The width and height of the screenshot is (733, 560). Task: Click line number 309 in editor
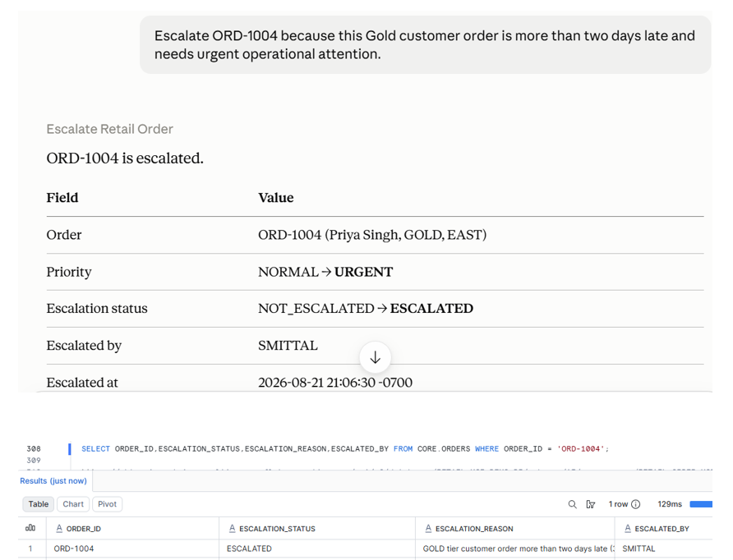pyautogui.click(x=34, y=461)
